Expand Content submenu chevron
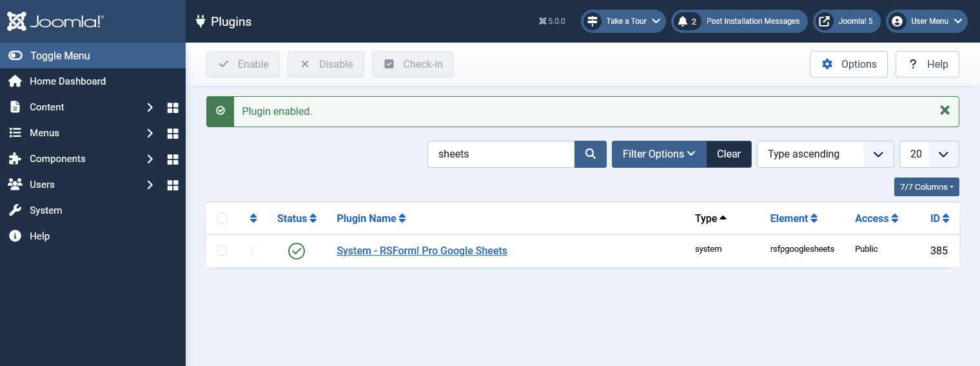Viewport: 980px width, 366px height. pyautogui.click(x=150, y=107)
